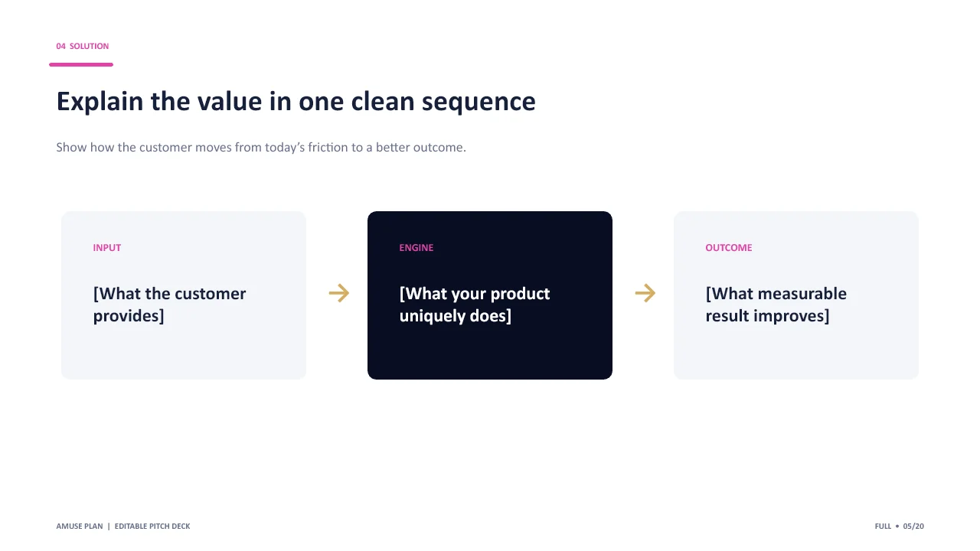Screen dimensions: 980x551
Task: Click the OUTCOME card label
Action: 729,247
